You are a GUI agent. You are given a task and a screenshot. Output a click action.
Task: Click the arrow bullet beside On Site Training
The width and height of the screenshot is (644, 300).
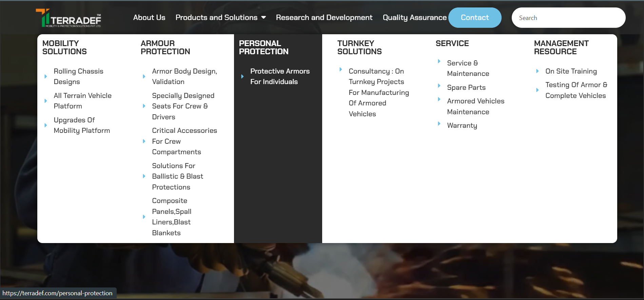tap(538, 71)
